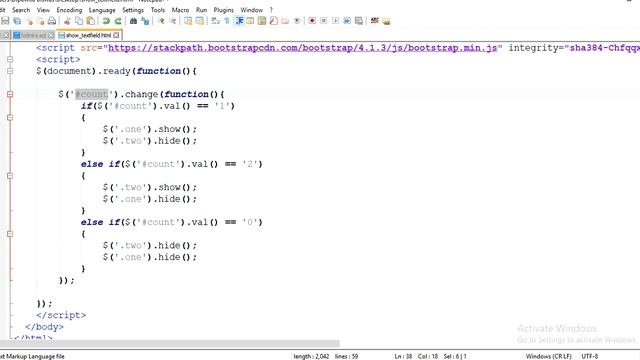
Task: Toggle word wrap
Action: (216, 21)
